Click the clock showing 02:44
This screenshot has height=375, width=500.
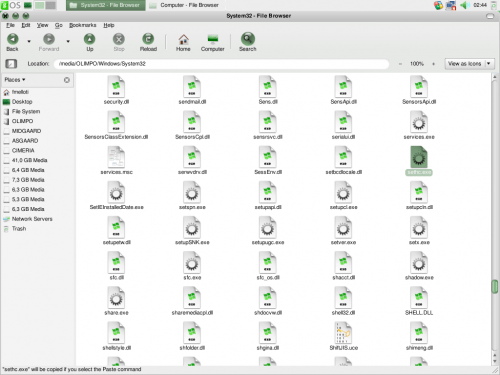pos(480,5)
